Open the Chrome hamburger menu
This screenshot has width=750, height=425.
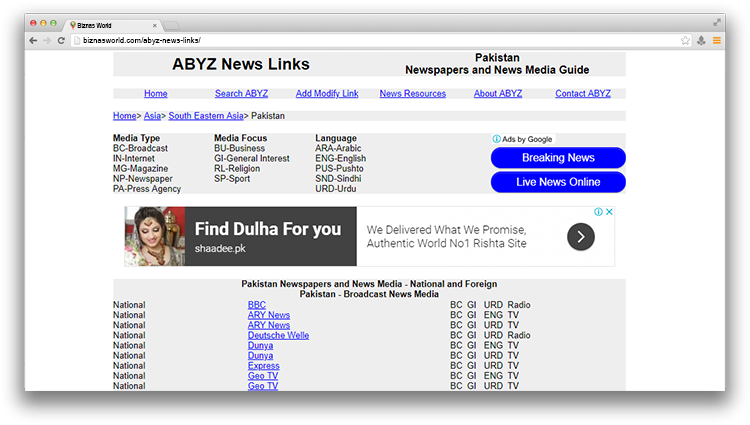point(717,41)
